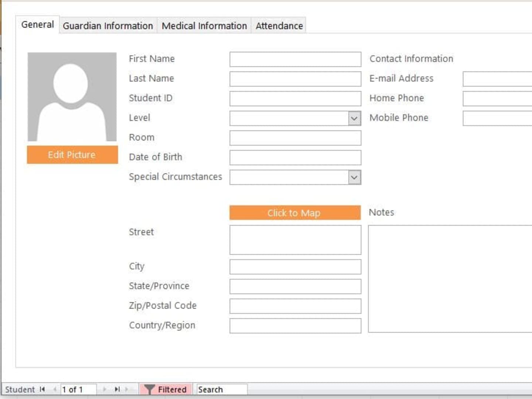Click the Room input field
This screenshot has width=532, height=399.
pyautogui.click(x=295, y=138)
